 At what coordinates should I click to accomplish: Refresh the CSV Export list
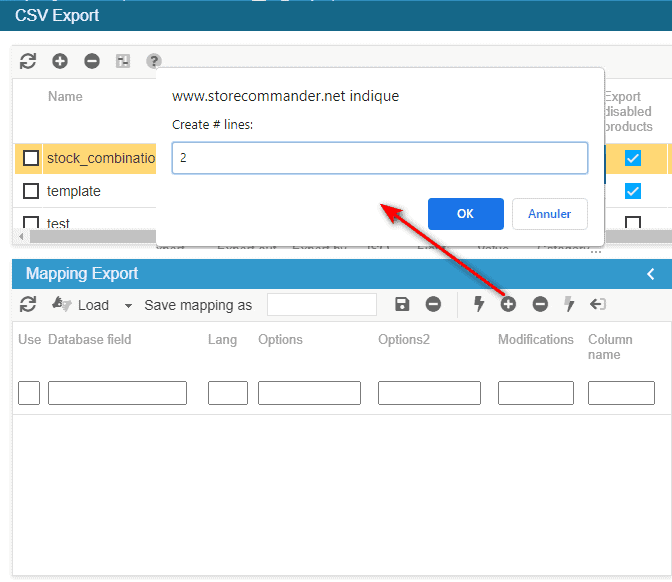(28, 62)
